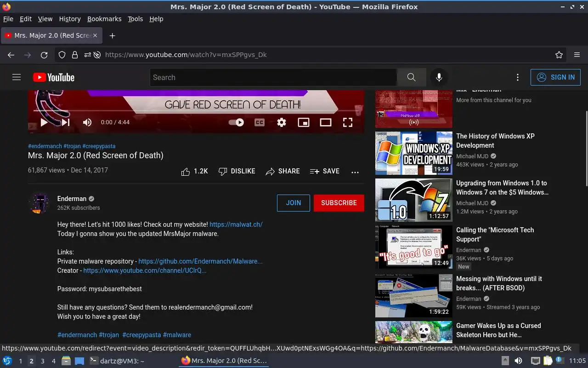Skip to next video
This screenshot has height=368, width=588.
pyautogui.click(x=66, y=122)
